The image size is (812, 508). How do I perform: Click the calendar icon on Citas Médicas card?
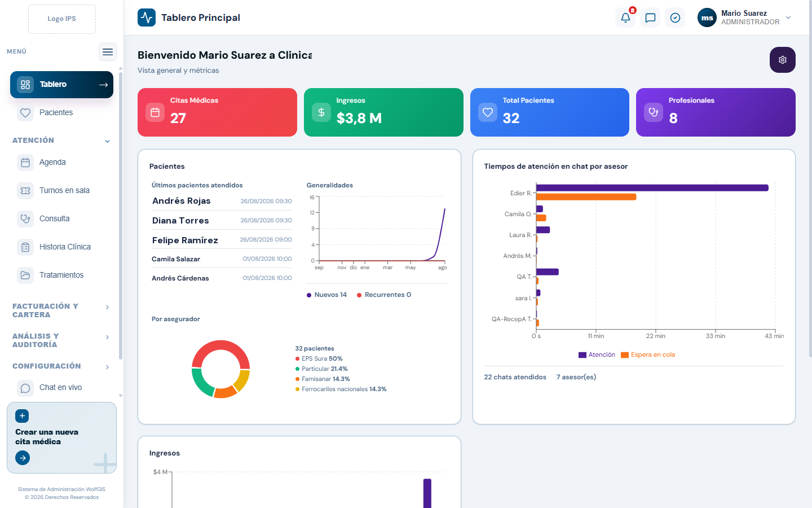155,112
